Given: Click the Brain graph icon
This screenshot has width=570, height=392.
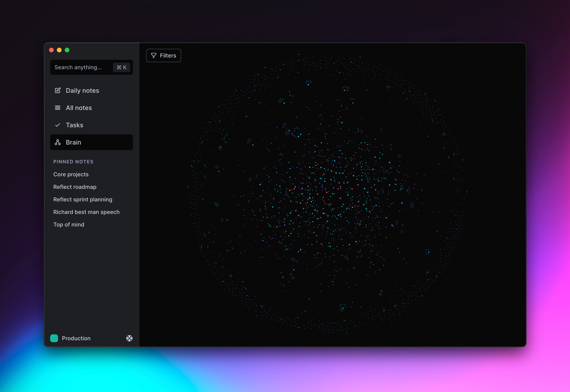Looking at the screenshot, I should pyautogui.click(x=58, y=142).
